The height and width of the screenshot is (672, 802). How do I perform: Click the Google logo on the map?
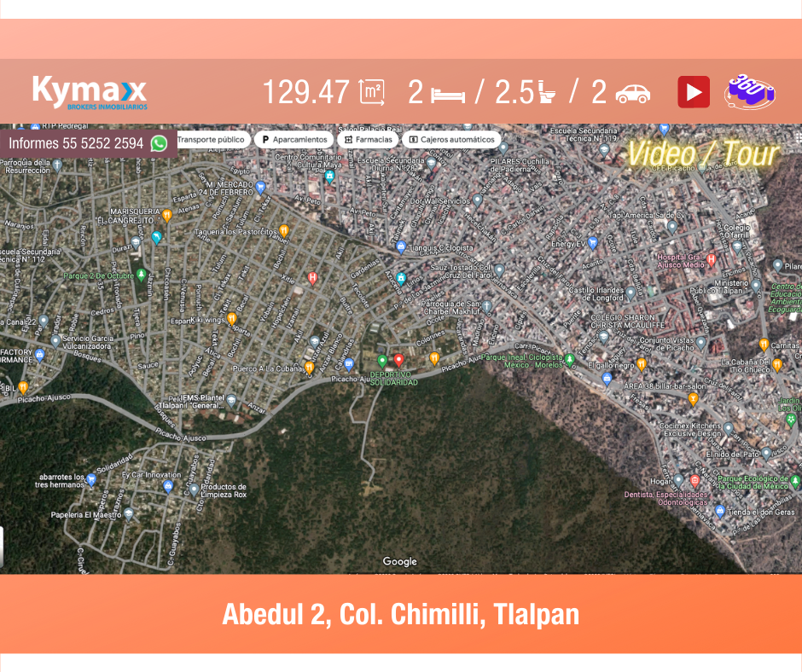pyautogui.click(x=399, y=561)
